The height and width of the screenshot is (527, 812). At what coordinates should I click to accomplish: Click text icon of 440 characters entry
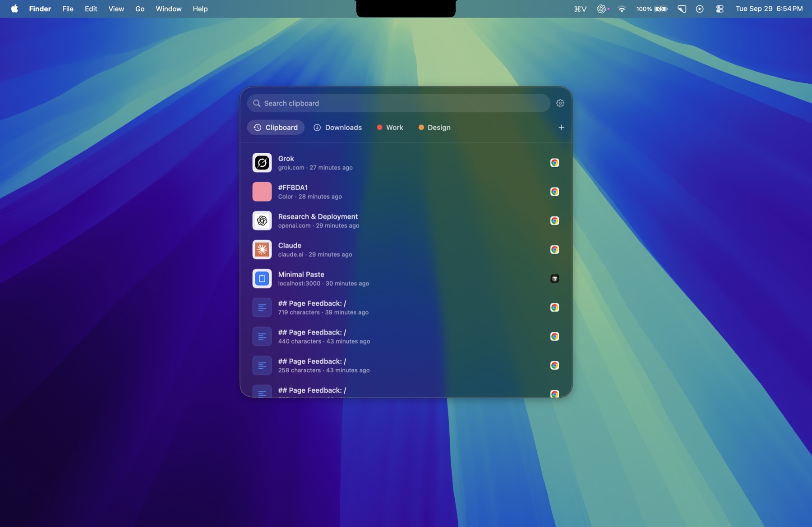[262, 336]
